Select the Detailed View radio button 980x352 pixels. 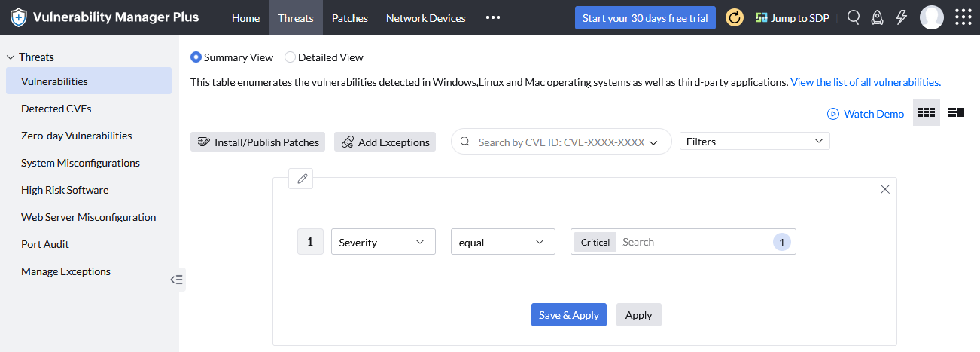(290, 57)
